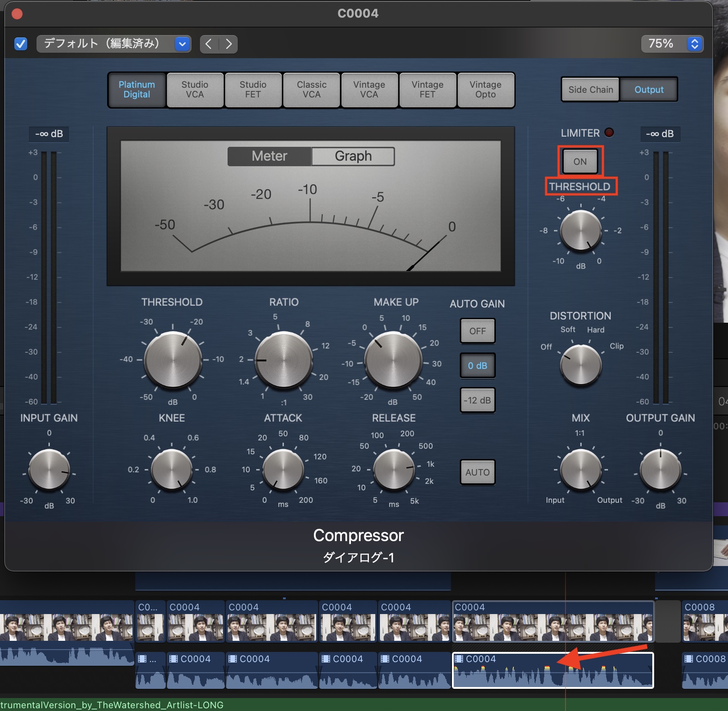This screenshot has width=728, height=711.
Task: Set Auto Gain to OFF
Action: (477, 331)
